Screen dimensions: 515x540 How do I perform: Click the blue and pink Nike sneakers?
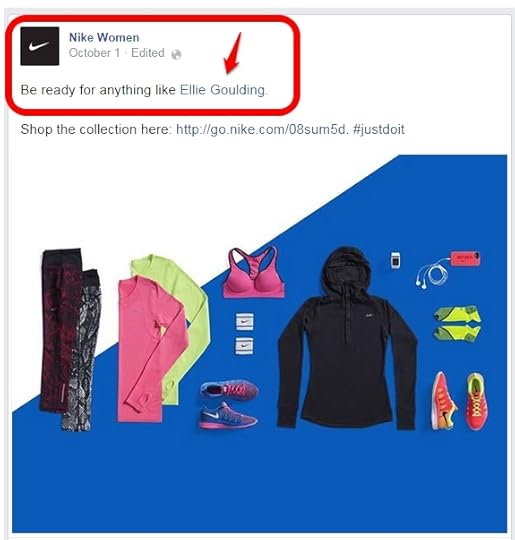(229, 404)
